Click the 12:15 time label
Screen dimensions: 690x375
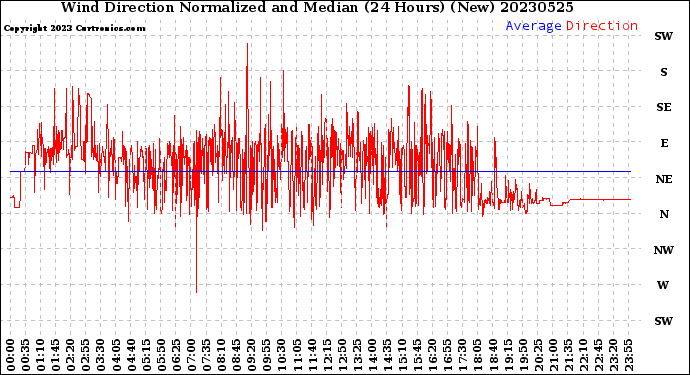327,355
